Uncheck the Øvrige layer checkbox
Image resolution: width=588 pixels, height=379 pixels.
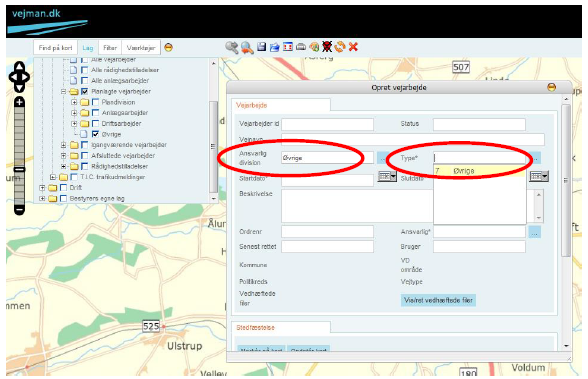(x=95, y=134)
